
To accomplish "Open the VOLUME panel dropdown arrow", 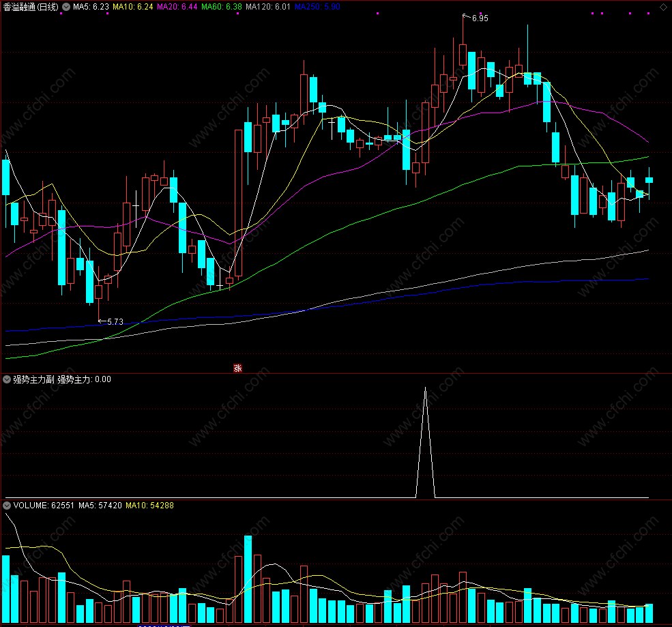I will (7, 506).
